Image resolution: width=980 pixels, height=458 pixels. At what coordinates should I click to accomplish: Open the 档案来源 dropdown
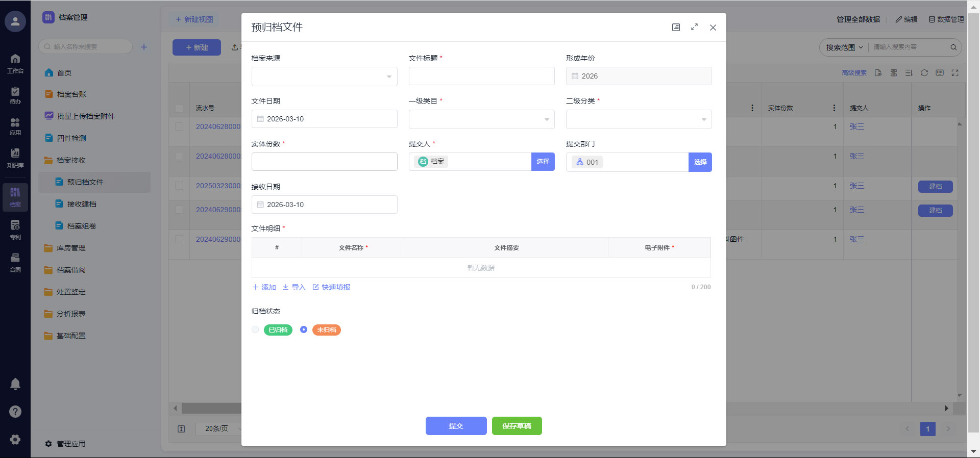(x=324, y=77)
